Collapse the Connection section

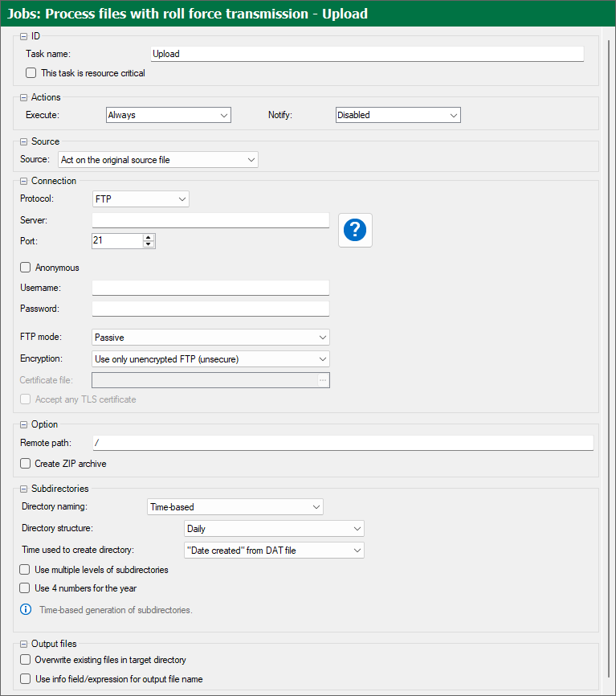23,181
